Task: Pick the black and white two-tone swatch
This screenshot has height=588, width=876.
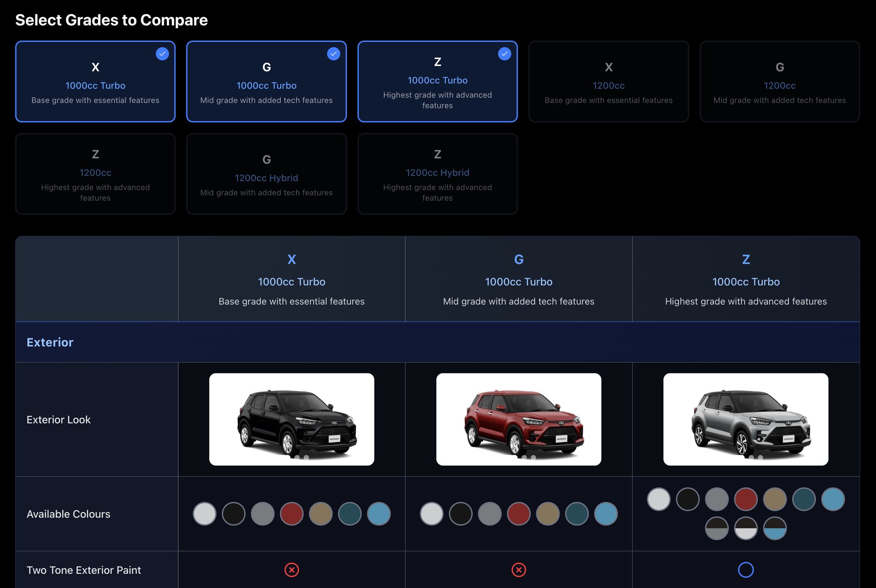Action: click(x=746, y=528)
